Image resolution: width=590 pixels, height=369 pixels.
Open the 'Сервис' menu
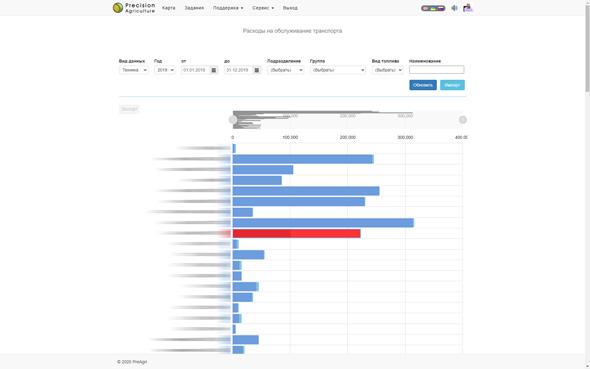click(x=263, y=8)
